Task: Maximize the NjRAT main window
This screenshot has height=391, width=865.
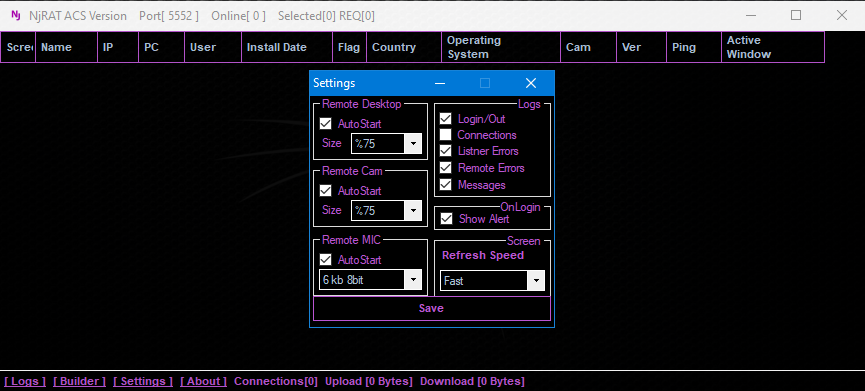Action: [795, 15]
